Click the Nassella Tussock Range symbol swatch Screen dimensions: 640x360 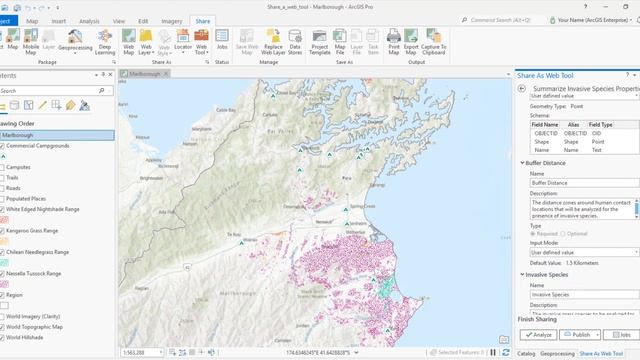click(x=4, y=284)
